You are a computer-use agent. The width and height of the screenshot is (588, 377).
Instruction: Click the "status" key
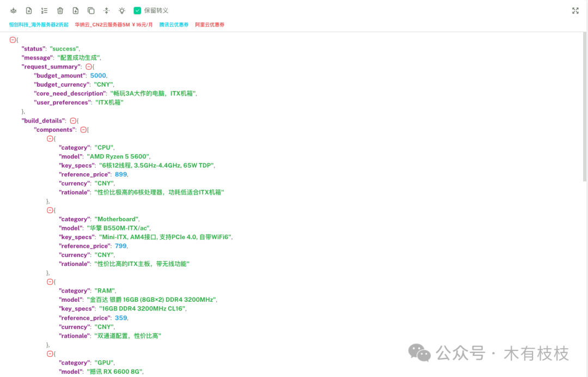pos(33,49)
